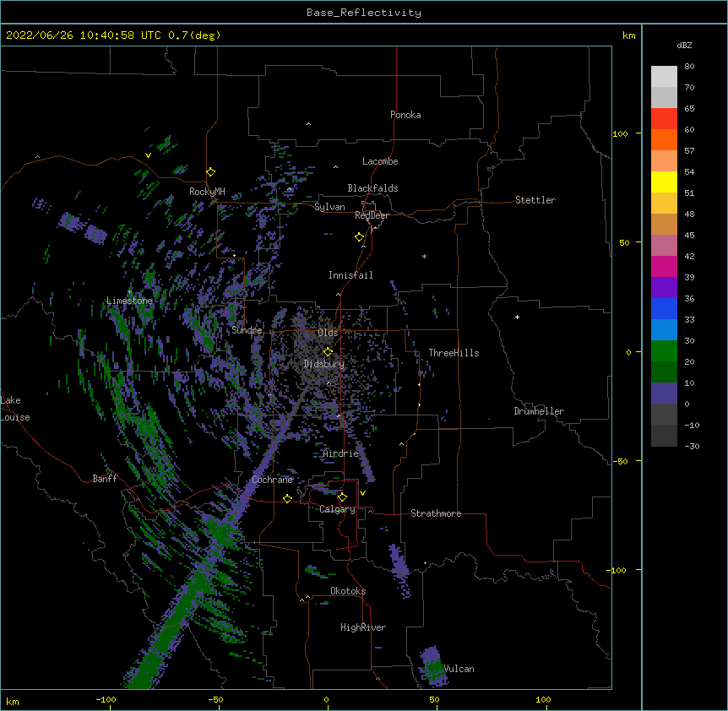The height and width of the screenshot is (711, 728).
Task: Click the RedDeer city label
Action: (x=372, y=215)
